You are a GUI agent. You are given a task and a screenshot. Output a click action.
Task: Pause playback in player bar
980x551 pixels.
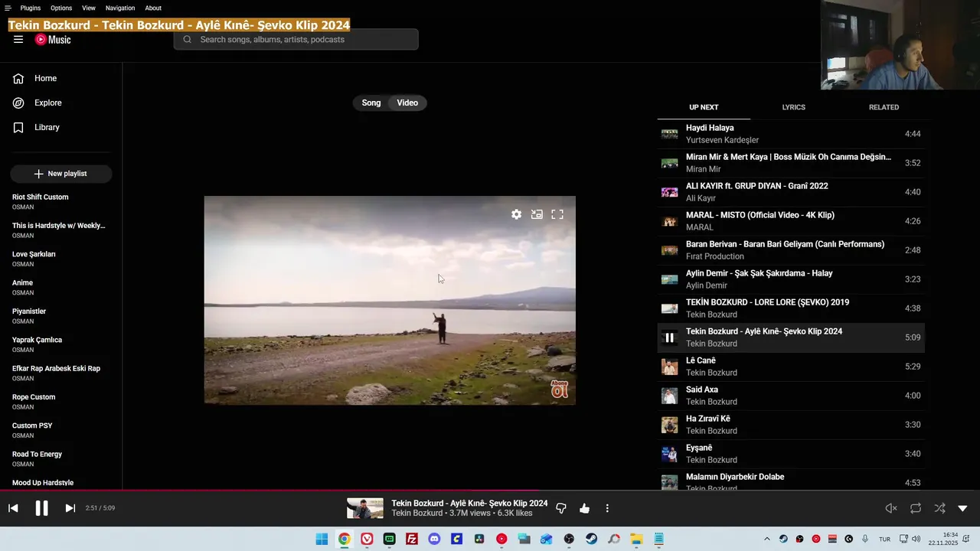coord(41,508)
